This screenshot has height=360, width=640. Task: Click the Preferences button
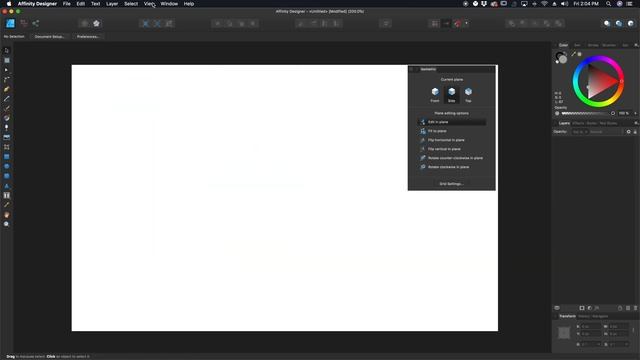click(x=88, y=37)
